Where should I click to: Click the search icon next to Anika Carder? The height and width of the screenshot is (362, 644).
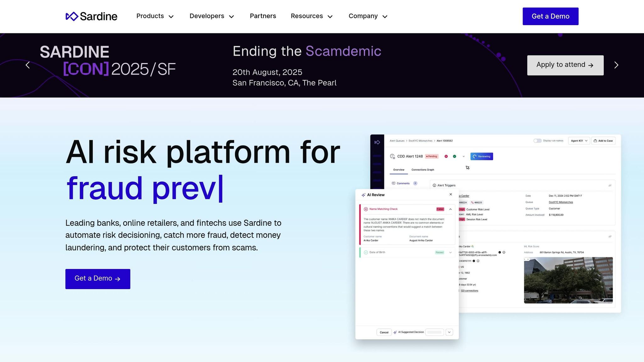pyautogui.click(x=472, y=246)
